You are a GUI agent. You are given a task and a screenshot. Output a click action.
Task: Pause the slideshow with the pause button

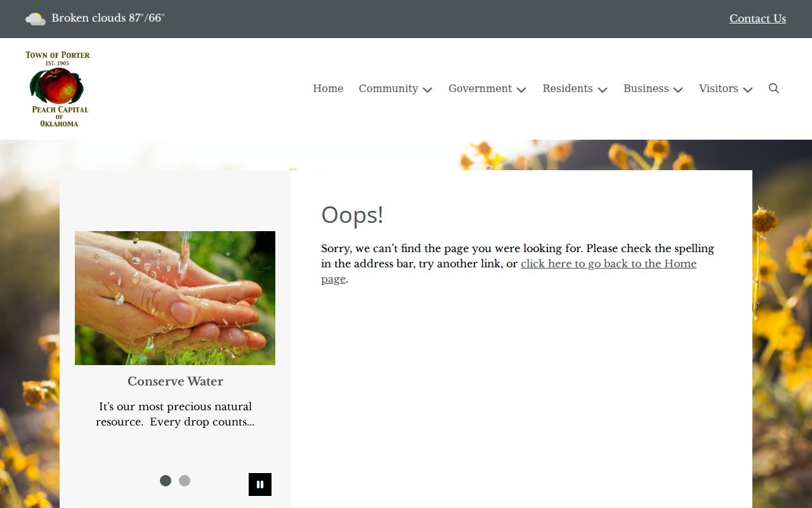point(260,485)
